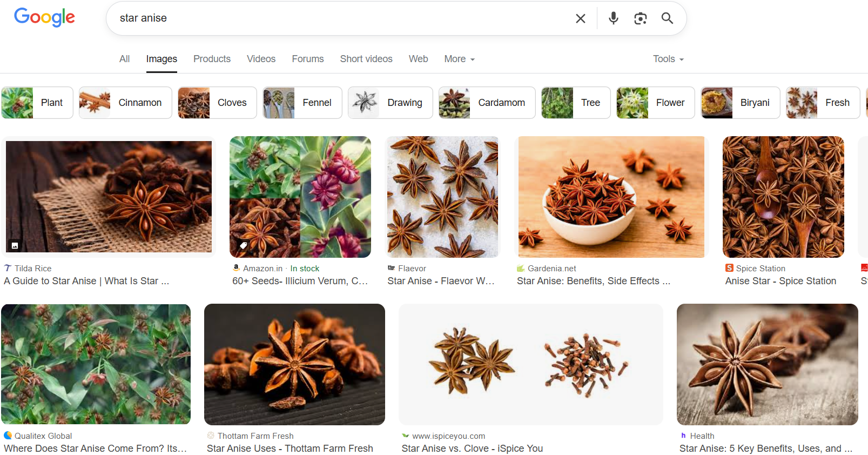Select the Cloves filter chip
The width and height of the screenshot is (868, 455).
(217, 103)
